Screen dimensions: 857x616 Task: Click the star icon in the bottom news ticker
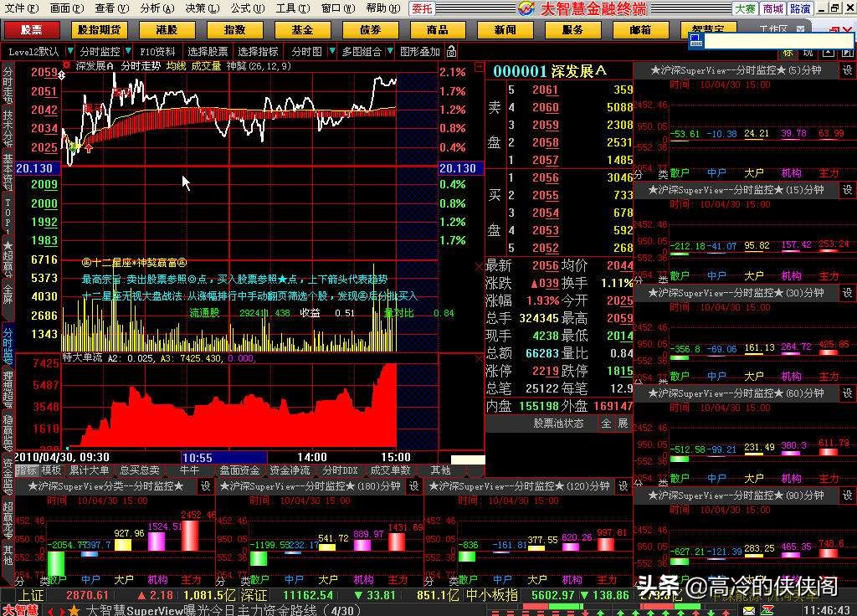(74, 610)
